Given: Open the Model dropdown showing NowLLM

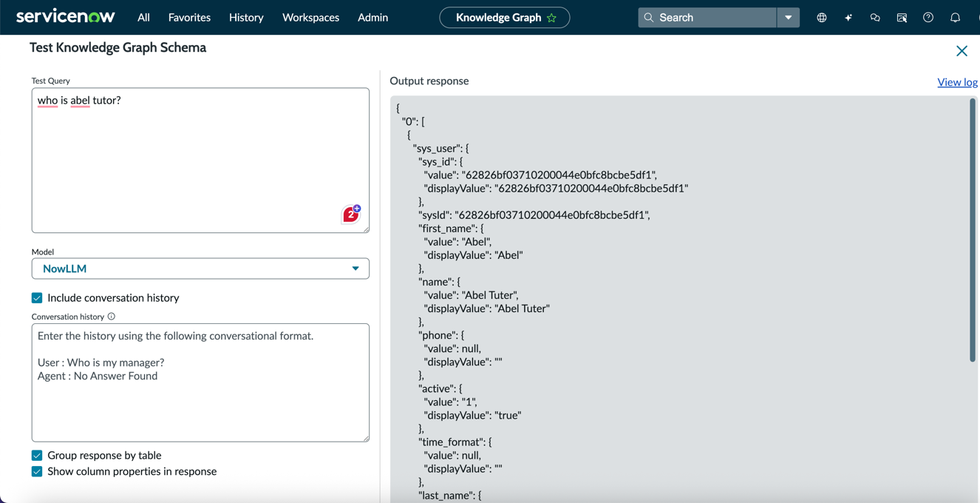Looking at the screenshot, I should coord(200,269).
